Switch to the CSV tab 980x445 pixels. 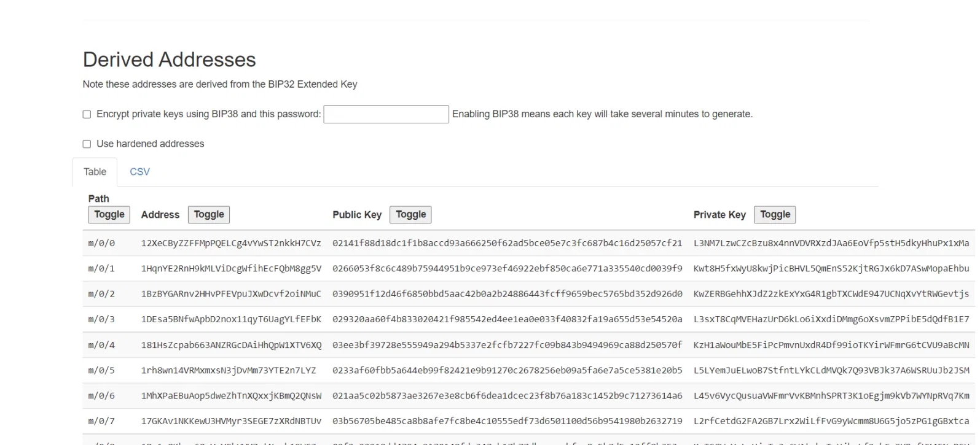point(139,172)
